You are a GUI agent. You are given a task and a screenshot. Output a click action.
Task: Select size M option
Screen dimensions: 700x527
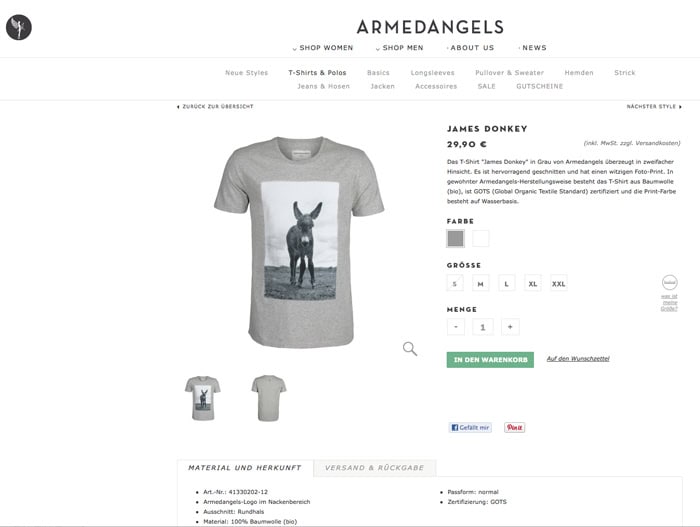tap(481, 283)
